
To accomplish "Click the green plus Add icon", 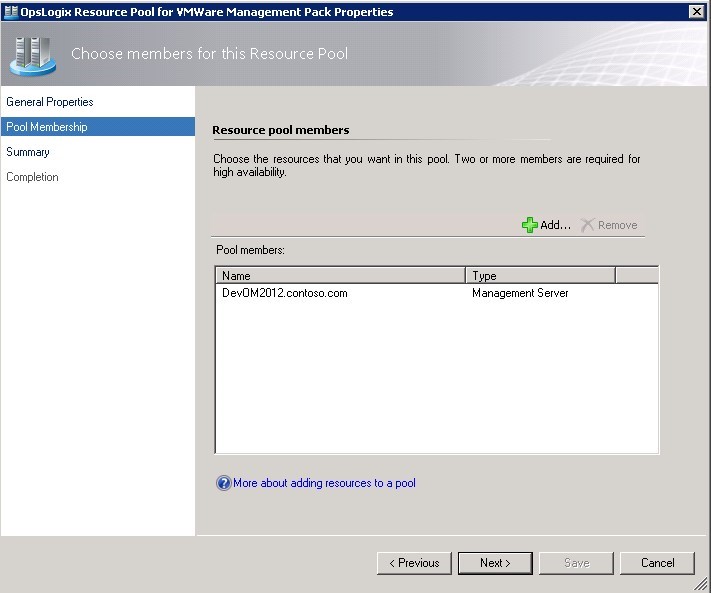I will coord(529,225).
